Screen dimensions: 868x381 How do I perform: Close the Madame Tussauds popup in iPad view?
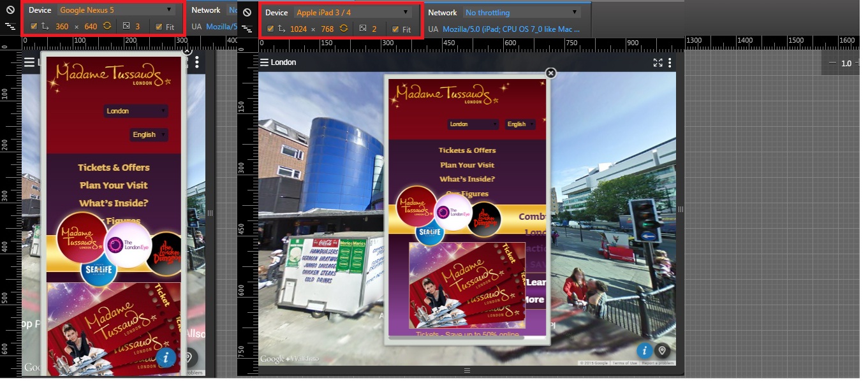[x=551, y=73]
